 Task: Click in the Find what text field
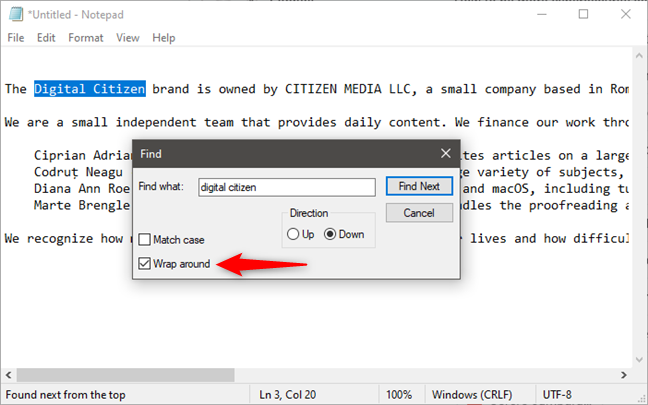click(287, 187)
